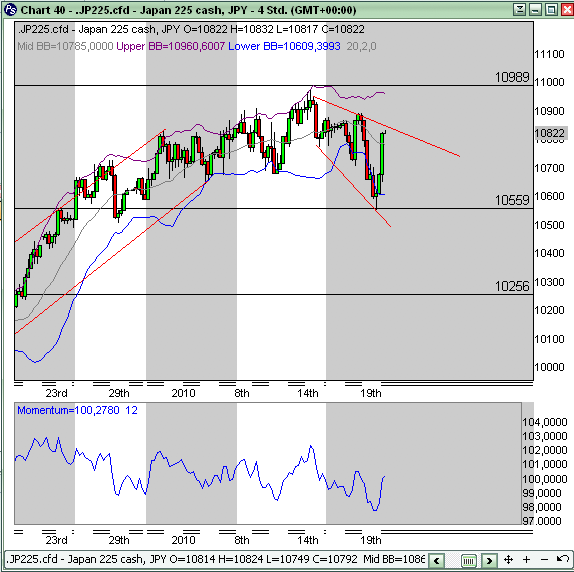Click the chart scroll right arrow button
The image size is (574, 572).
489,560
